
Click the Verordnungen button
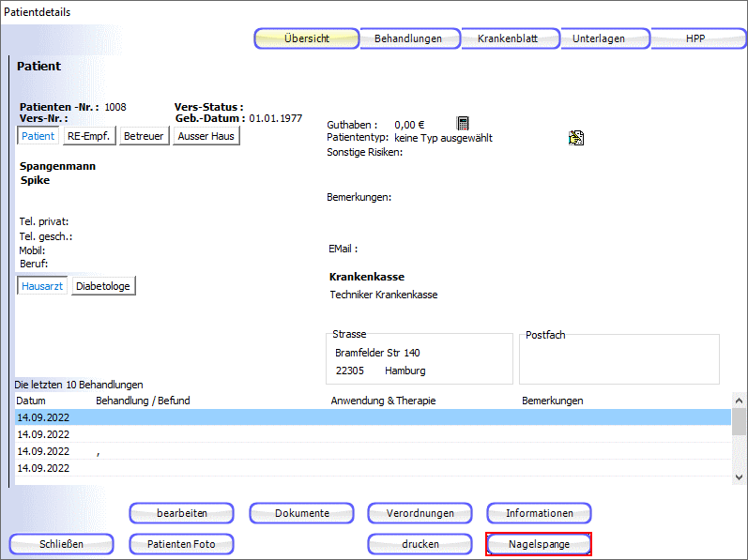point(420,513)
